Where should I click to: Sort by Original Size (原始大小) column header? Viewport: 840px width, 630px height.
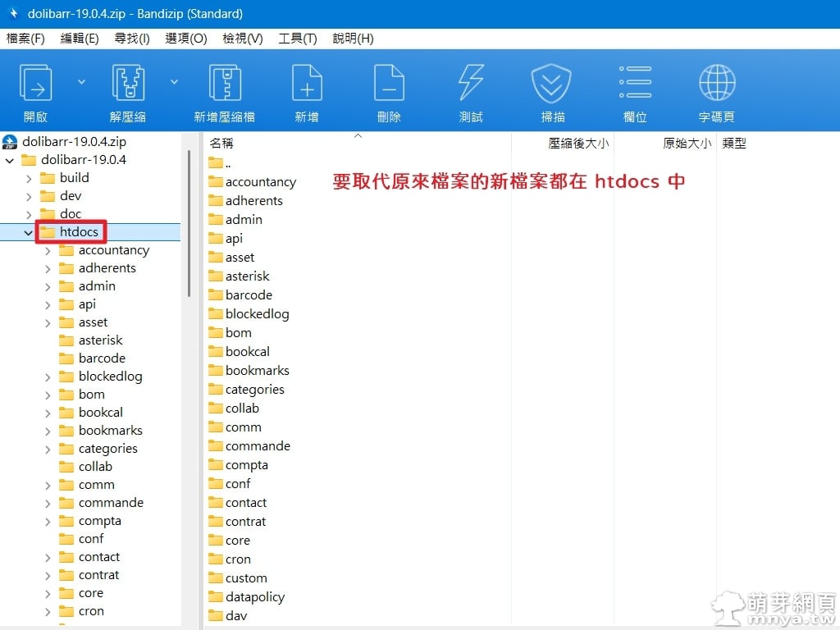click(686, 144)
